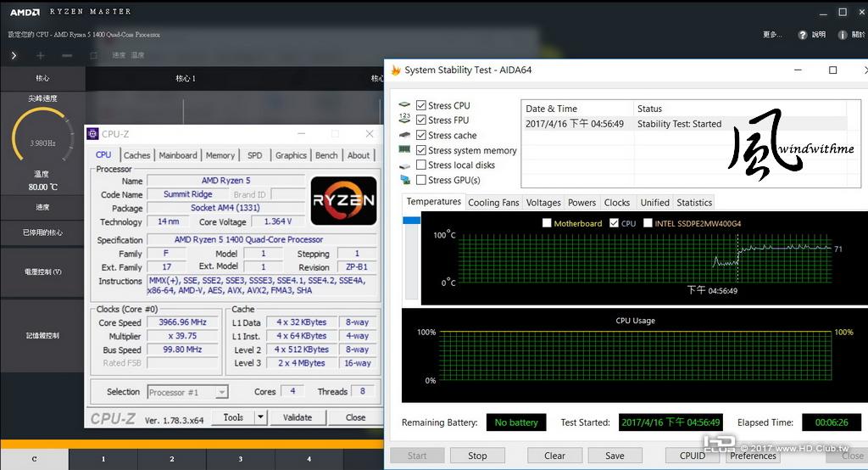Enable the Stress local disks checkbox
The width and height of the screenshot is (868, 470).
coord(421,165)
